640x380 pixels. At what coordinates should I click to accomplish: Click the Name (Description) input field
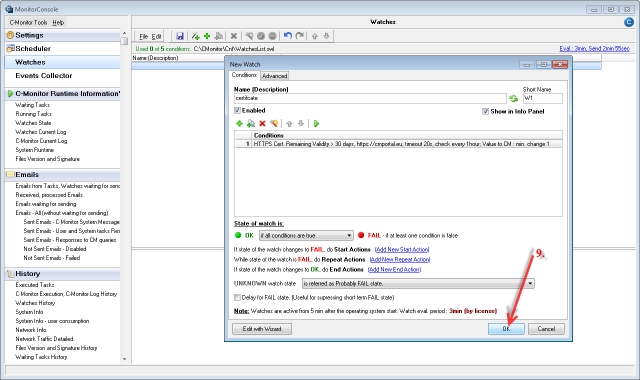pos(370,98)
